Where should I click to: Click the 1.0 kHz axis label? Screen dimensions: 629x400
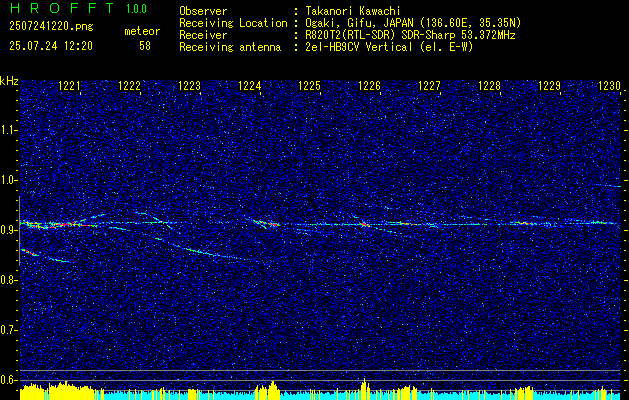click(9, 180)
